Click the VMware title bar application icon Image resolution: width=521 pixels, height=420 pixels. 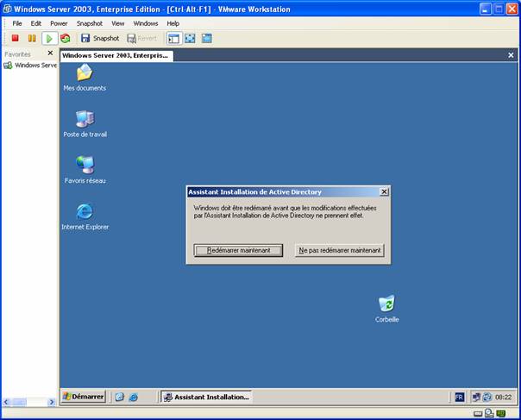click(7, 9)
